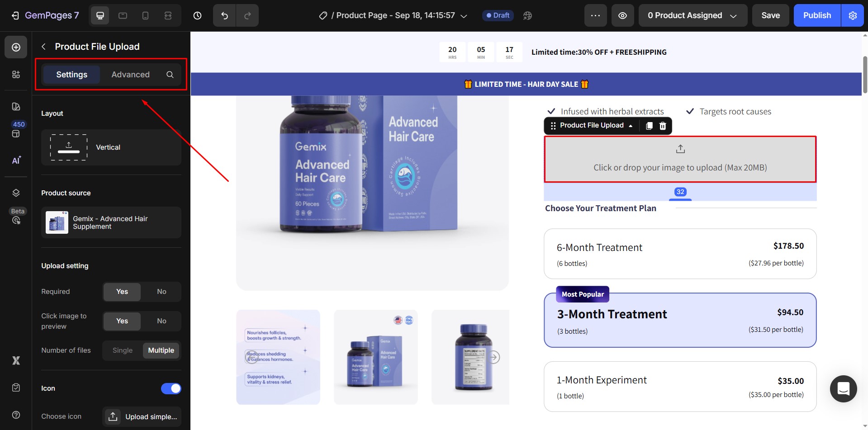Duplicate the Product File Upload element
The width and height of the screenshot is (868, 430).
(x=650, y=126)
